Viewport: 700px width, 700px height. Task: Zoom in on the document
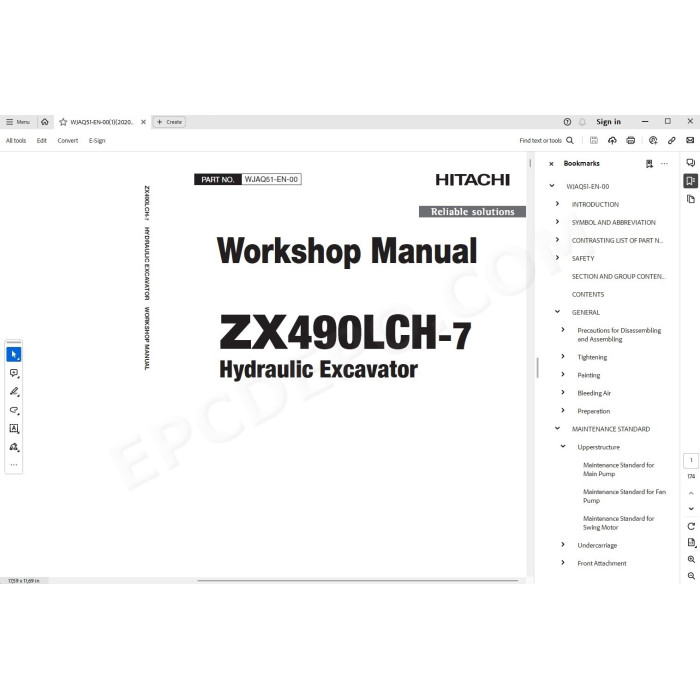pos(691,559)
